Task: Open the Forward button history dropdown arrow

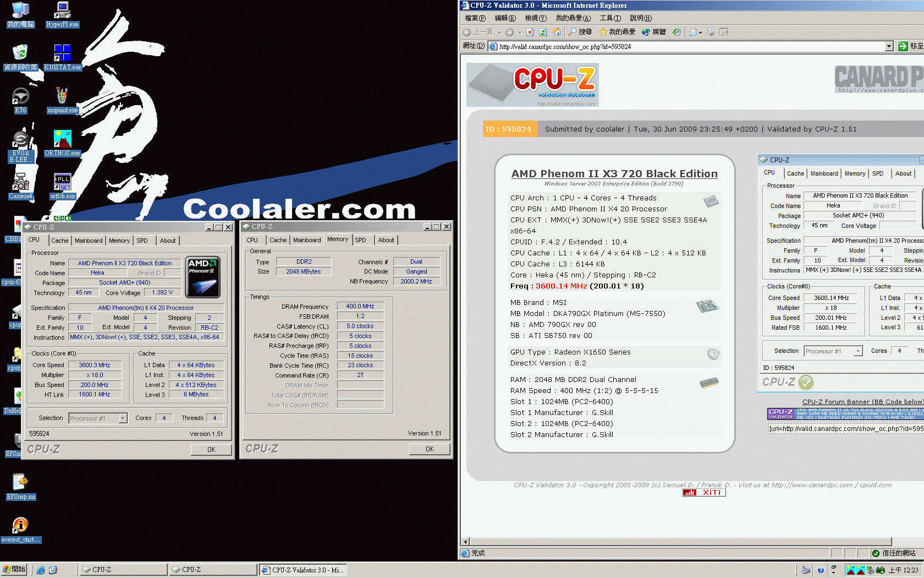Action: click(x=520, y=32)
